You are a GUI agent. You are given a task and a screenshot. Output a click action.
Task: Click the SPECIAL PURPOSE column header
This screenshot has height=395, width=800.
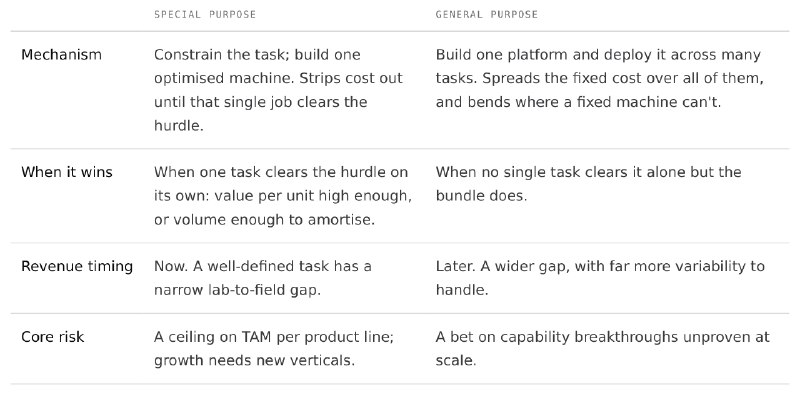[205, 15]
